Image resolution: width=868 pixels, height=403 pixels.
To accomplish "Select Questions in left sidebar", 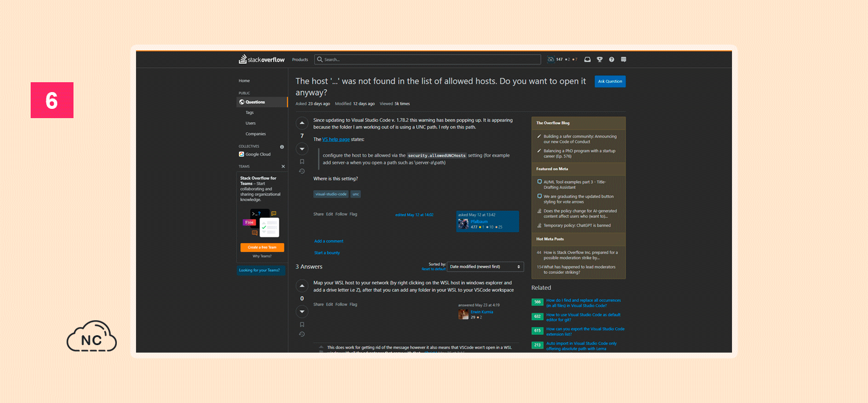I will click(262, 102).
